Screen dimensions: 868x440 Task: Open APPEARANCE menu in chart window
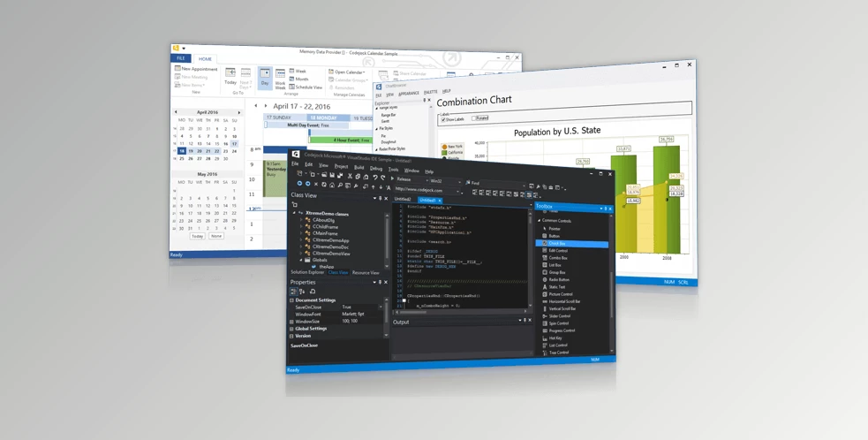pyautogui.click(x=409, y=94)
